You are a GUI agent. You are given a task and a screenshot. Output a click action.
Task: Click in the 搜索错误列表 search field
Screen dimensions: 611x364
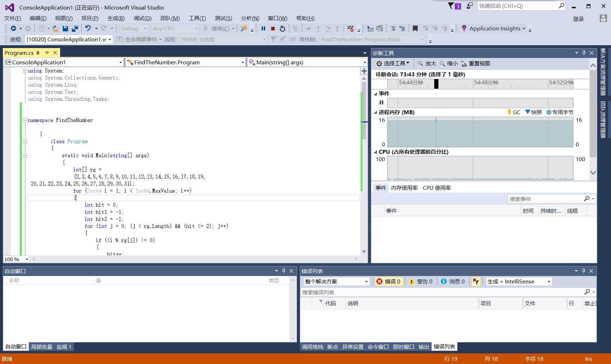point(448,292)
